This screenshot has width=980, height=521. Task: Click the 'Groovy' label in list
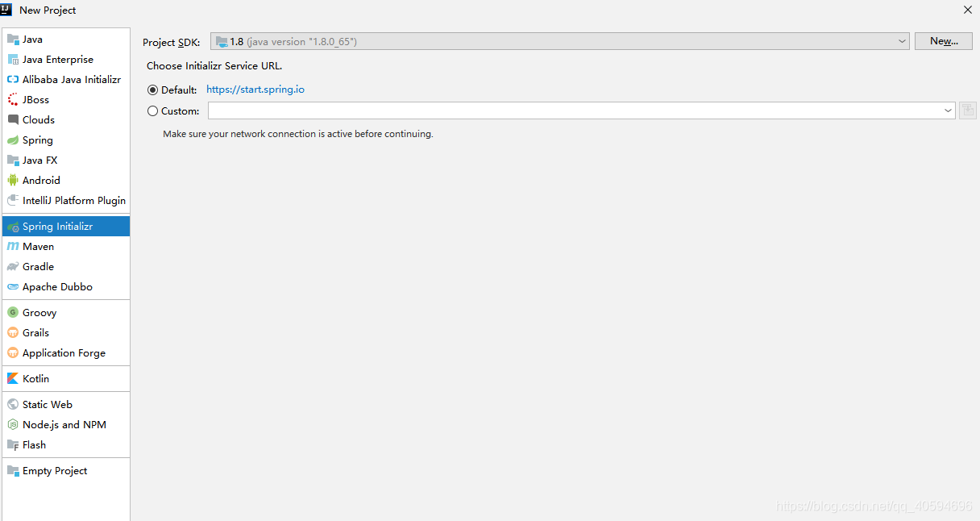(39, 313)
